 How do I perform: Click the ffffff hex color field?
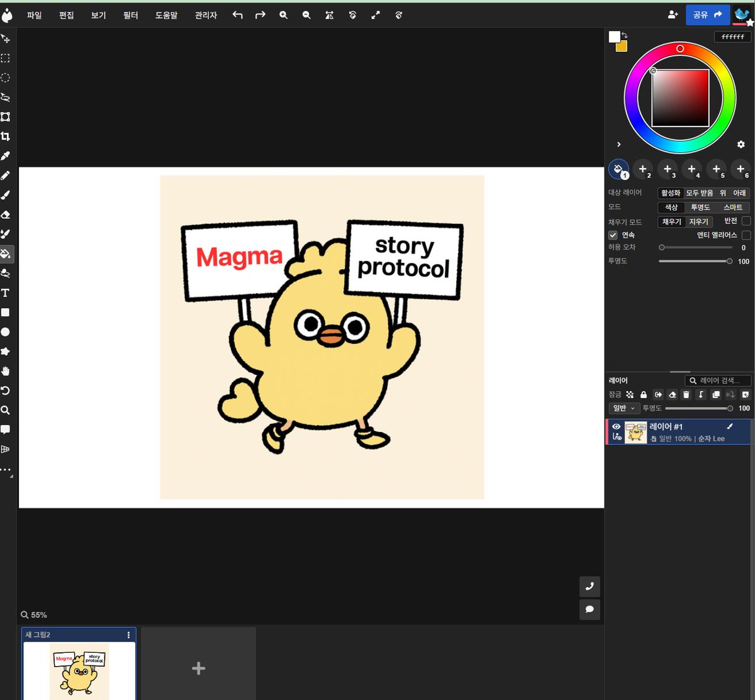click(x=732, y=37)
